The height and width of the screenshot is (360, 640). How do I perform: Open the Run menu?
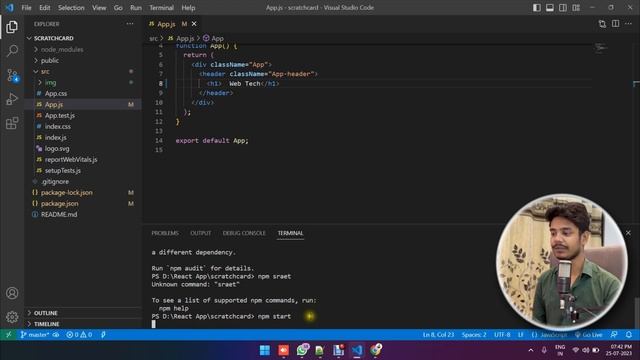pyautogui.click(x=136, y=8)
